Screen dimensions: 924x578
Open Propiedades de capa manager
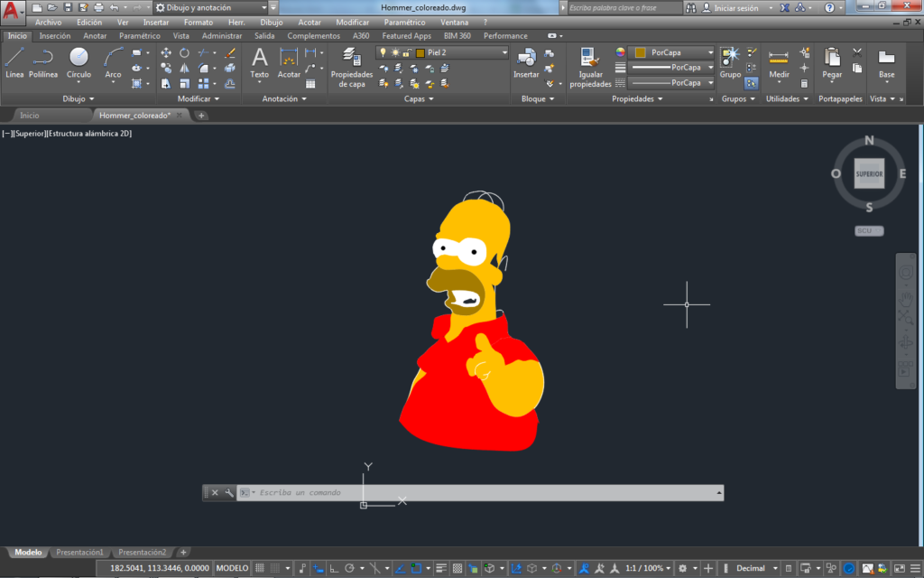(352, 67)
